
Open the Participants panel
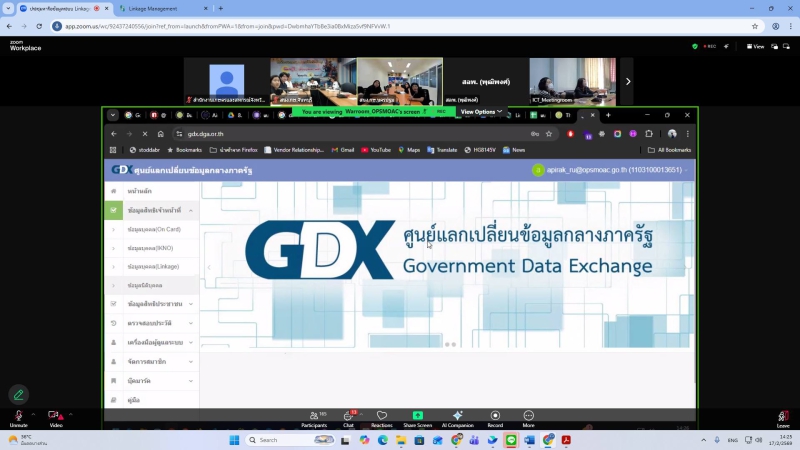(314, 417)
